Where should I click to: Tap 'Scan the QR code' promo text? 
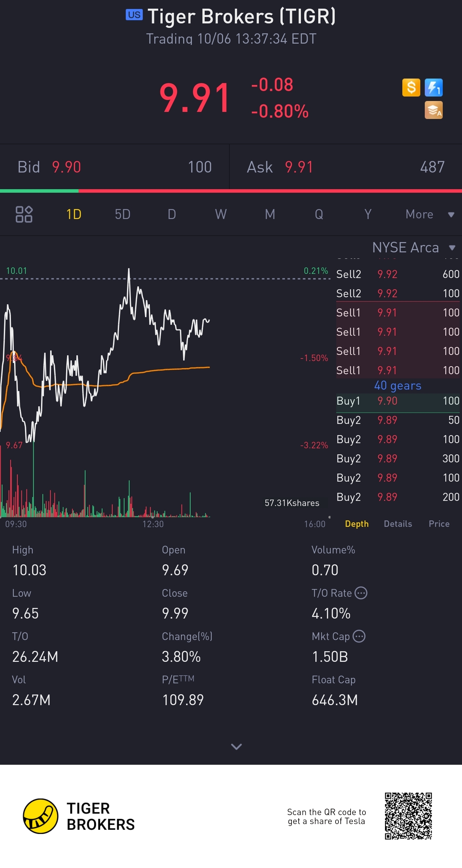tap(326, 816)
